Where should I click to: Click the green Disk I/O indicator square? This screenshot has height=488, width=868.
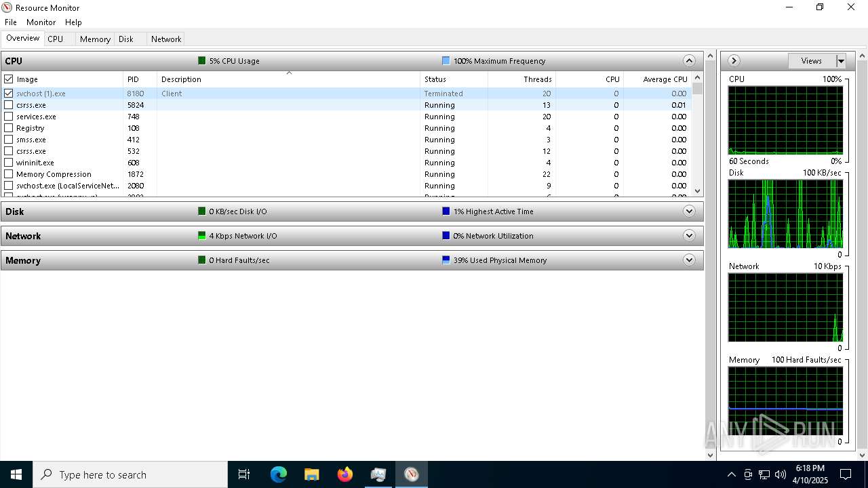pyautogui.click(x=201, y=211)
